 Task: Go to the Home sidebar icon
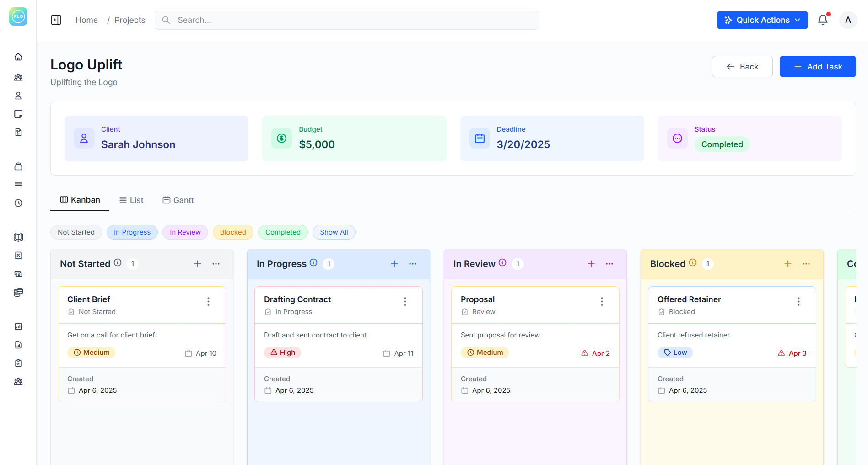click(x=18, y=57)
